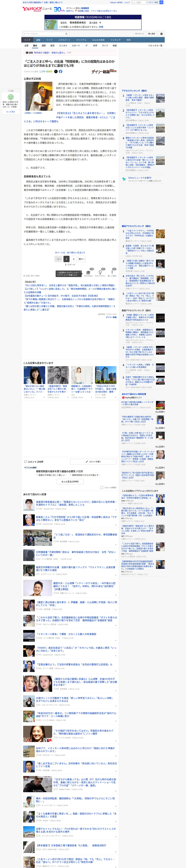Select the ランキング navigation tab
The height and width of the screenshot is (868, 186).
pyautogui.click(x=115, y=40)
